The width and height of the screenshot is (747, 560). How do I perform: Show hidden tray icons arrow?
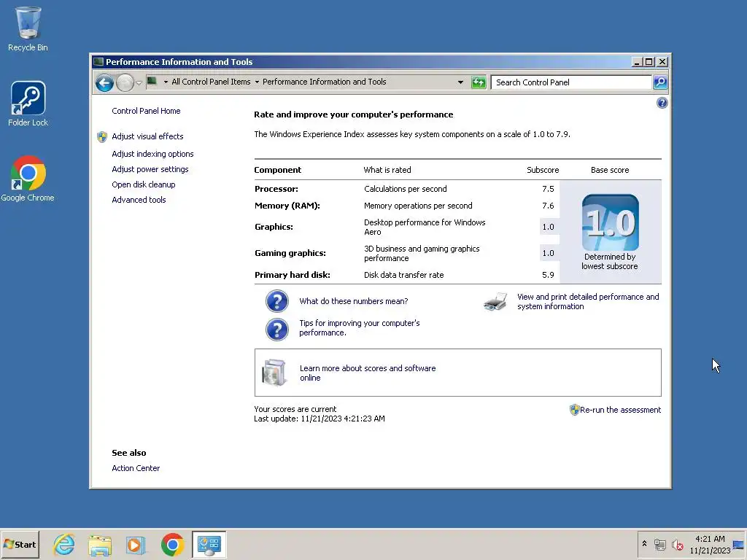pos(644,544)
